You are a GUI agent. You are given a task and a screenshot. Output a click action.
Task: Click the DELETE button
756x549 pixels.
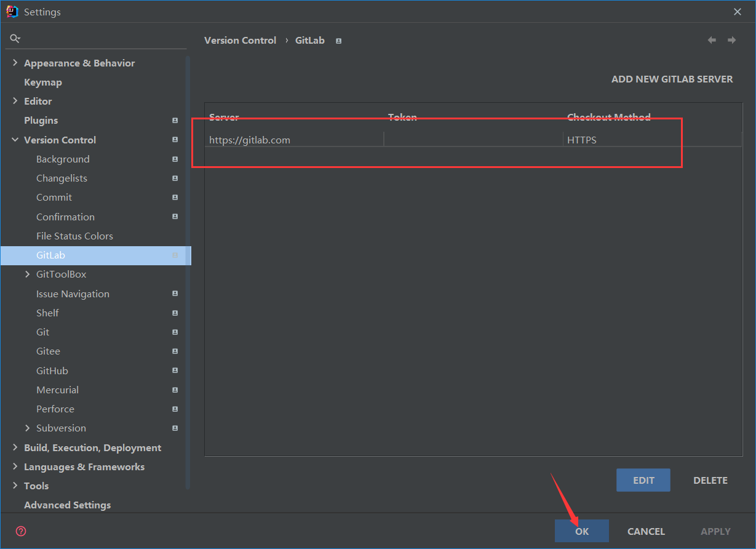tap(710, 480)
